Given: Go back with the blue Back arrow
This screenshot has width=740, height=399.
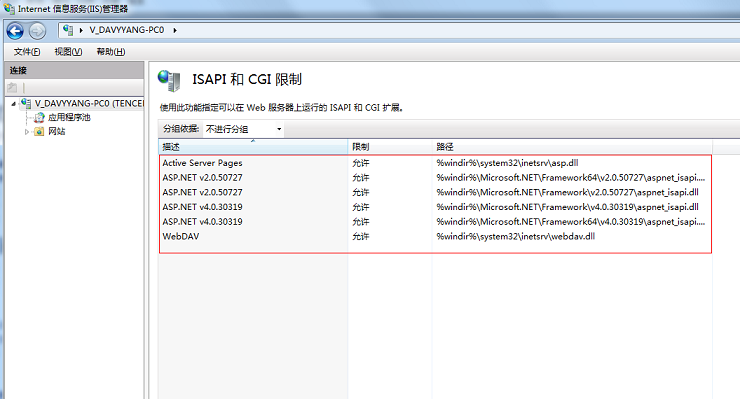Looking at the screenshot, I should pyautogui.click(x=15, y=31).
